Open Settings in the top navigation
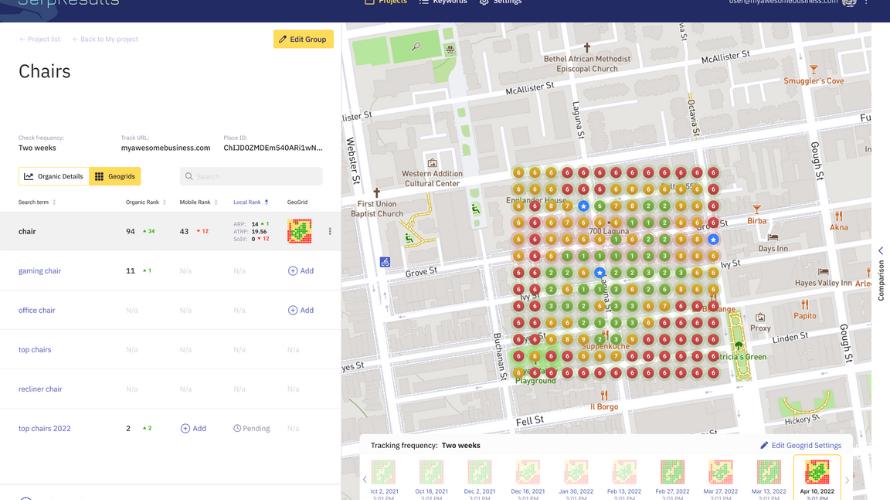Screen dimensions: 890x500 [501, 3]
